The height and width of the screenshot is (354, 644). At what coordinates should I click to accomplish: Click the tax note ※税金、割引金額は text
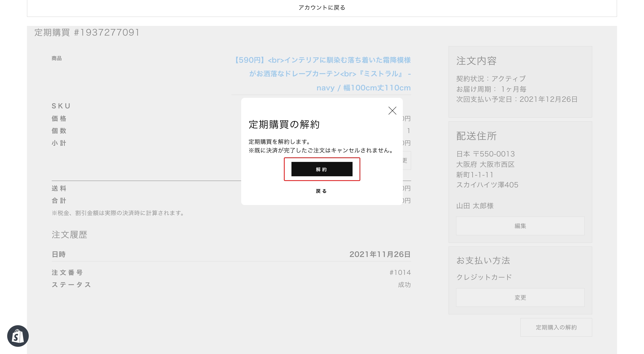point(118,213)
